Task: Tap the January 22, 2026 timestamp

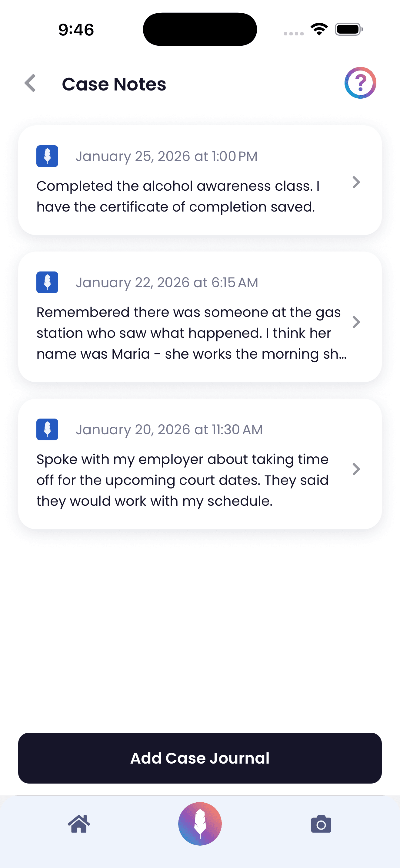Action: click(167, 282)
